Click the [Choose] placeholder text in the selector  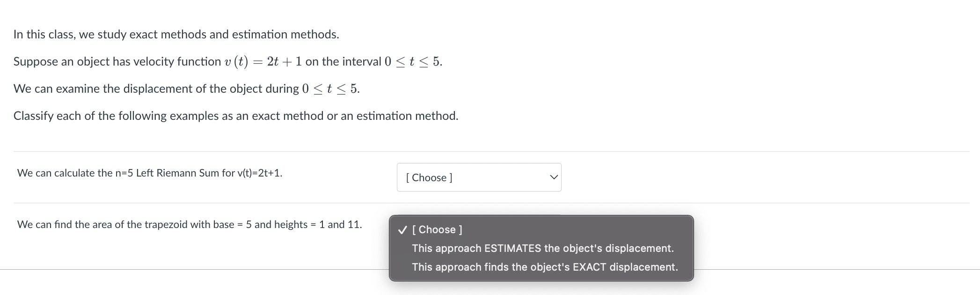[428, 177]
